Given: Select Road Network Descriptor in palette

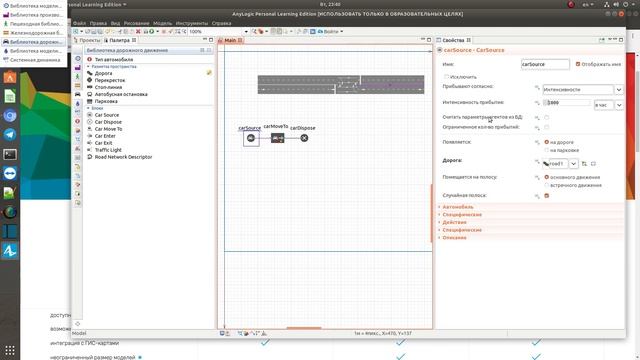Looking at the screenshot, I should point(123,157).
